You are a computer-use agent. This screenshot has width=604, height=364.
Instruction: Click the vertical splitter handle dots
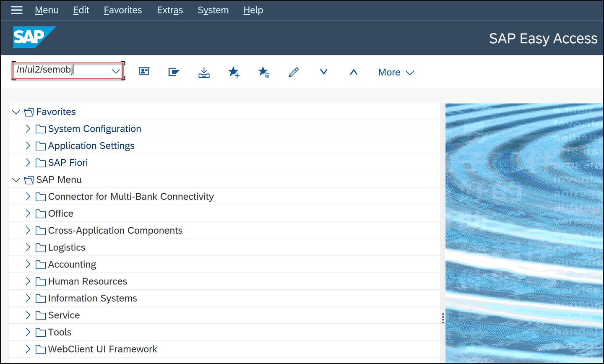[x=443, y=318]
